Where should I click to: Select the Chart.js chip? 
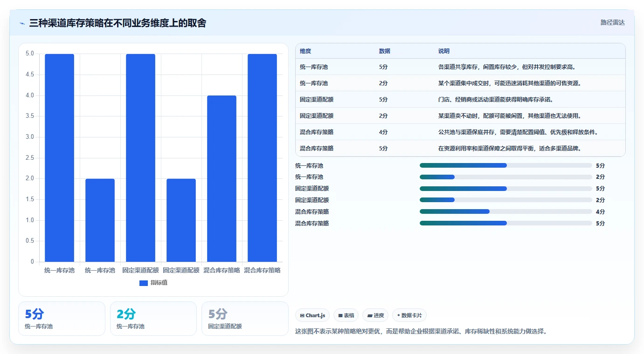[x=312, y=315]
